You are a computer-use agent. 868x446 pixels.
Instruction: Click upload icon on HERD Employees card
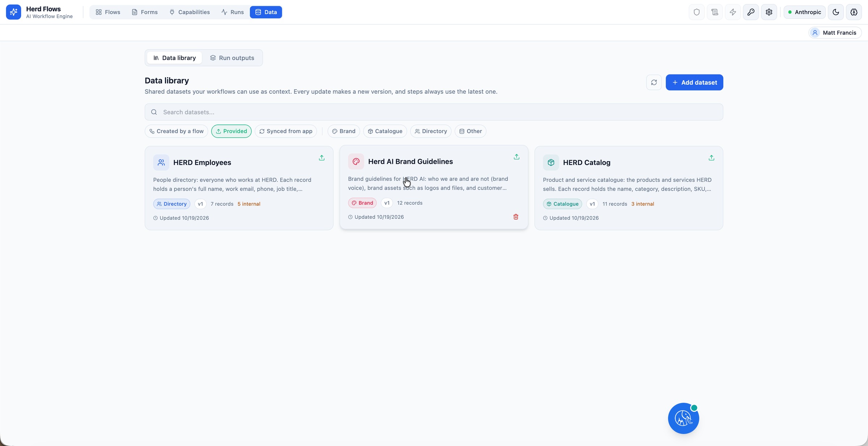tap(322, 158)
